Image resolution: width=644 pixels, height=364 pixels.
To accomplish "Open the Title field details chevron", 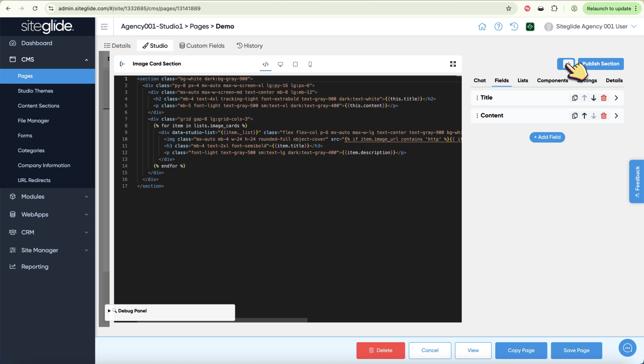I will [x=616, y=98].
